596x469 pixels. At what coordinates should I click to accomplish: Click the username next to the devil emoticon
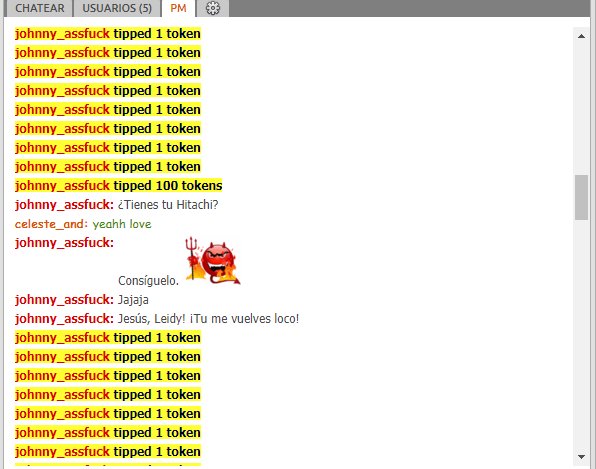tap(64, 243)
